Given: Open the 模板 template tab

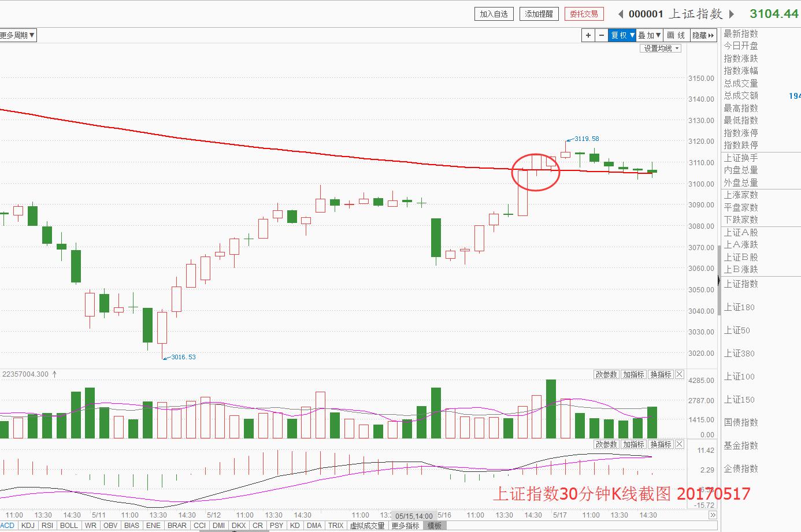Looking at the screenshot, I should click(435, 526).
